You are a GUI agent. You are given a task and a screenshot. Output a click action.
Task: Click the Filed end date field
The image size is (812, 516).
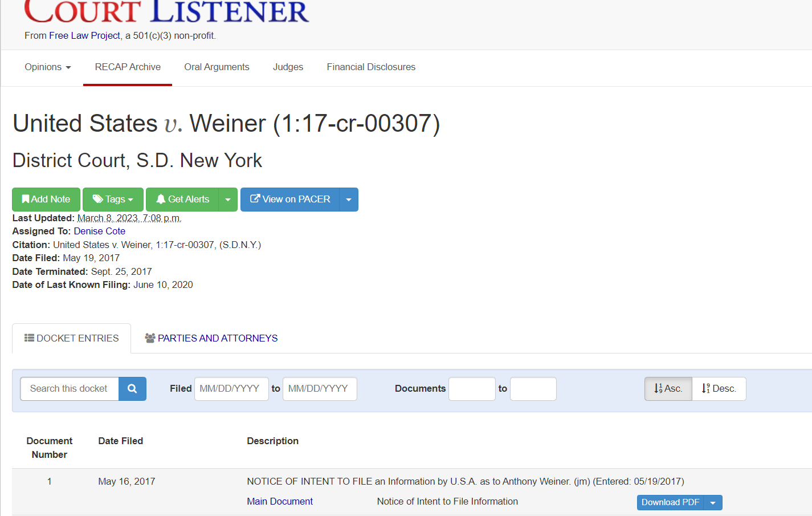[320, 389]
